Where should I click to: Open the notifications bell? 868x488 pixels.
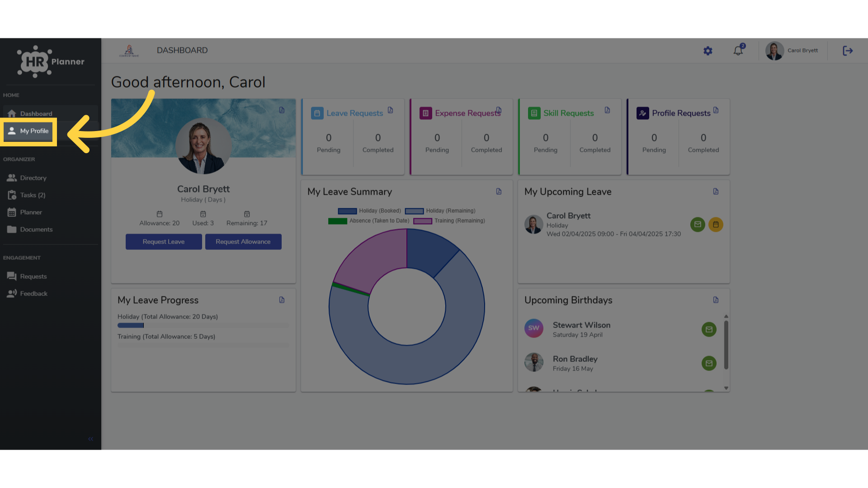point(738,51)
